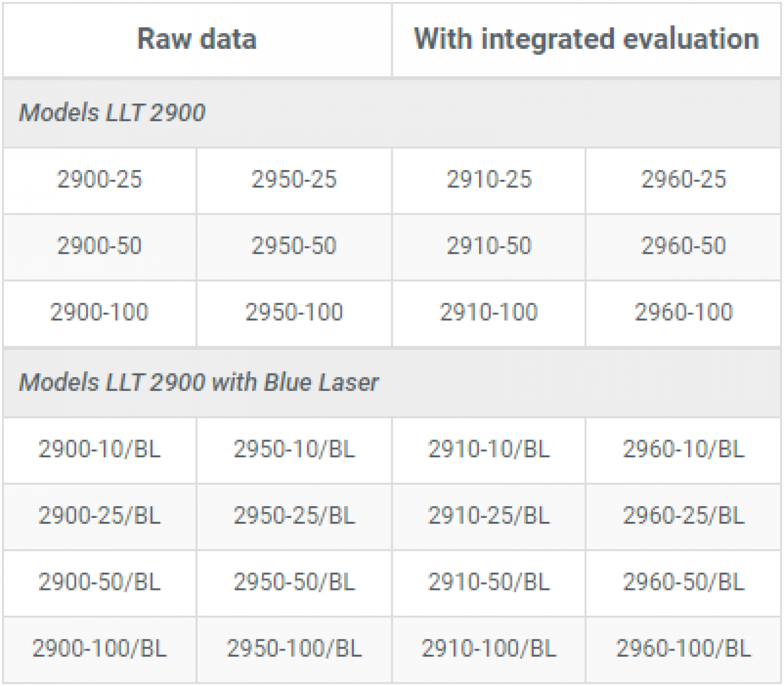784x686 pixels.
Task: Select model 2950-50 in the table
Action: [294, 246]
